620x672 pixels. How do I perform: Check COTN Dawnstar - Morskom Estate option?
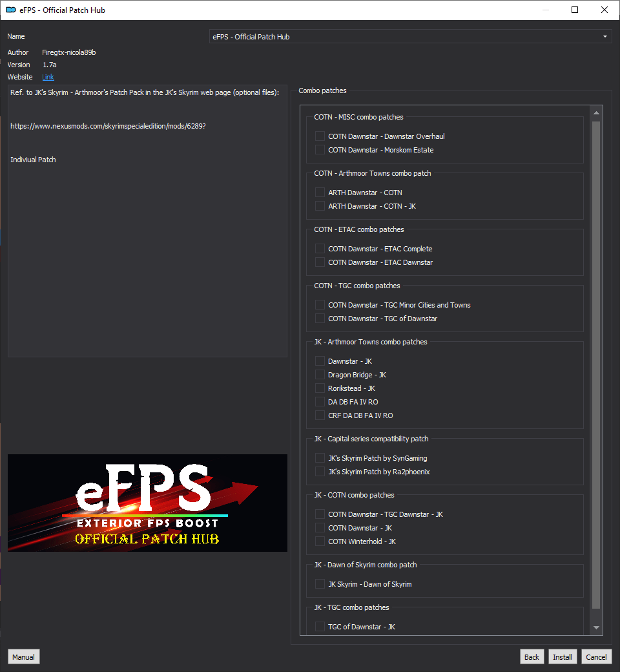[x=320, y=150]
